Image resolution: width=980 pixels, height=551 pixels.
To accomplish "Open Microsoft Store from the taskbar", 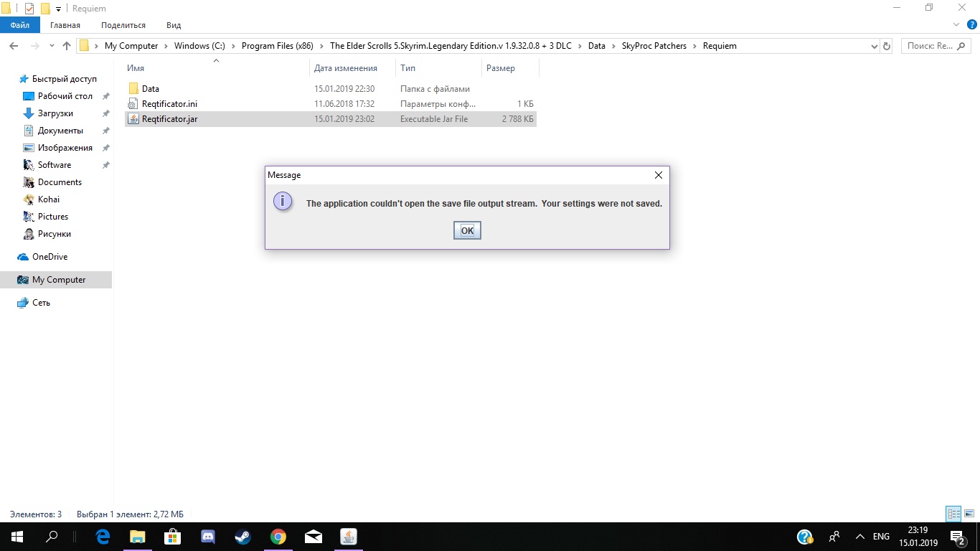I will (x=172, y=537).
